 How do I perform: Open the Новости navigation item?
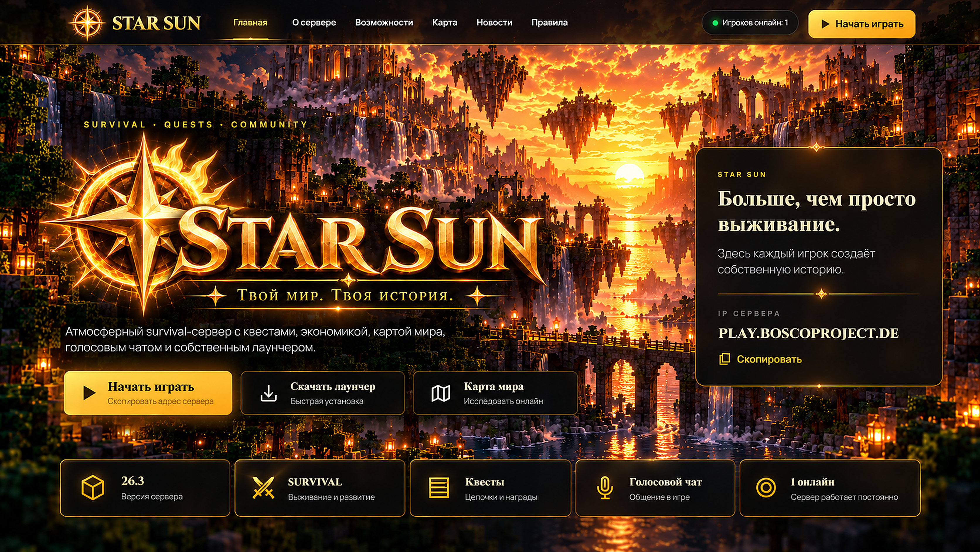(494, 23)
